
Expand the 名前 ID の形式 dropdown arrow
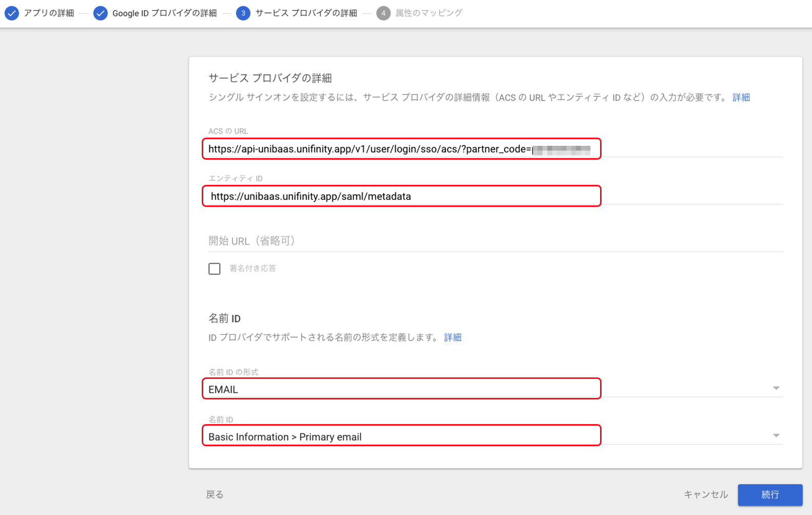tap(776, 388)
